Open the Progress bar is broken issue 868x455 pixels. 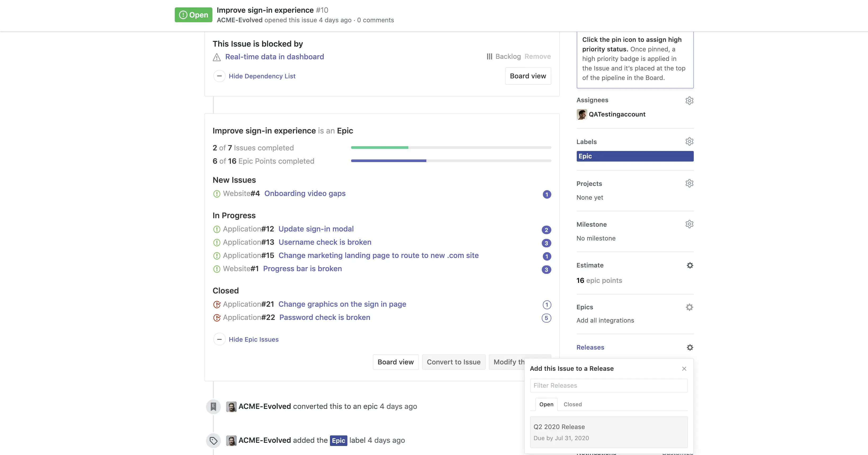[x=302, y=269]
